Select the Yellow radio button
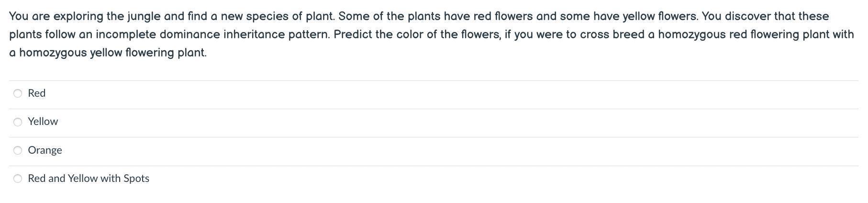 18,122
